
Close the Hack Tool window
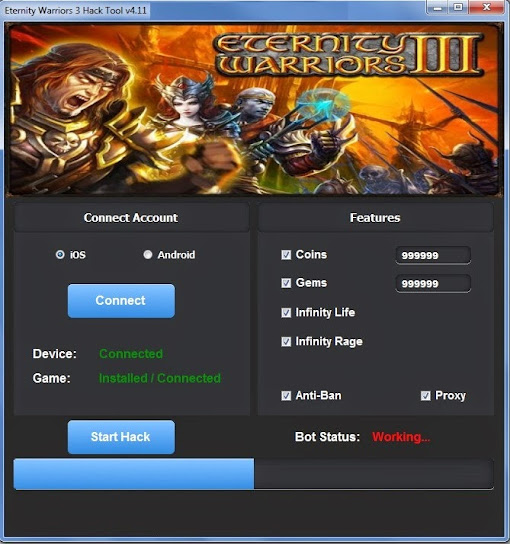486,7
